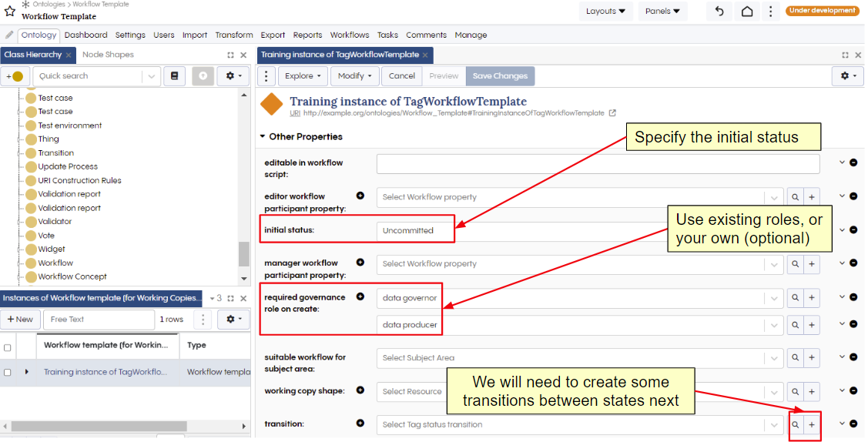Open the Manage tab
The image size is (868, 442).
coord(471,35)
